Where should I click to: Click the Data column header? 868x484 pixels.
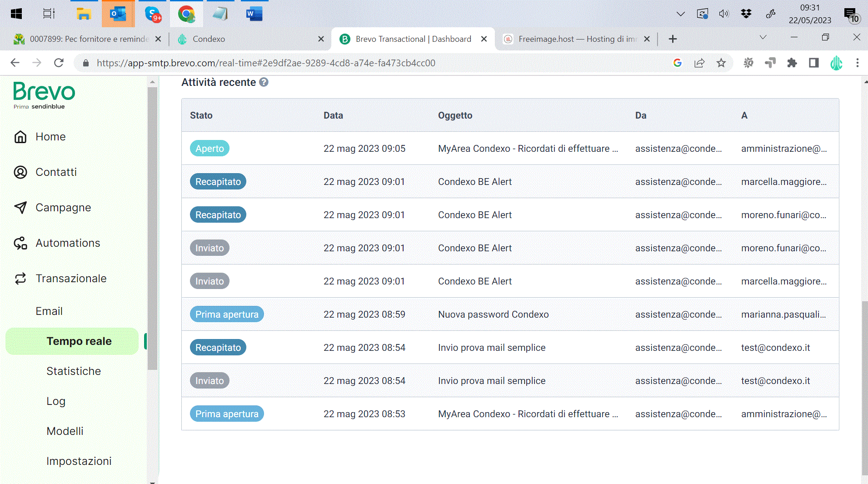coord(333,115)
